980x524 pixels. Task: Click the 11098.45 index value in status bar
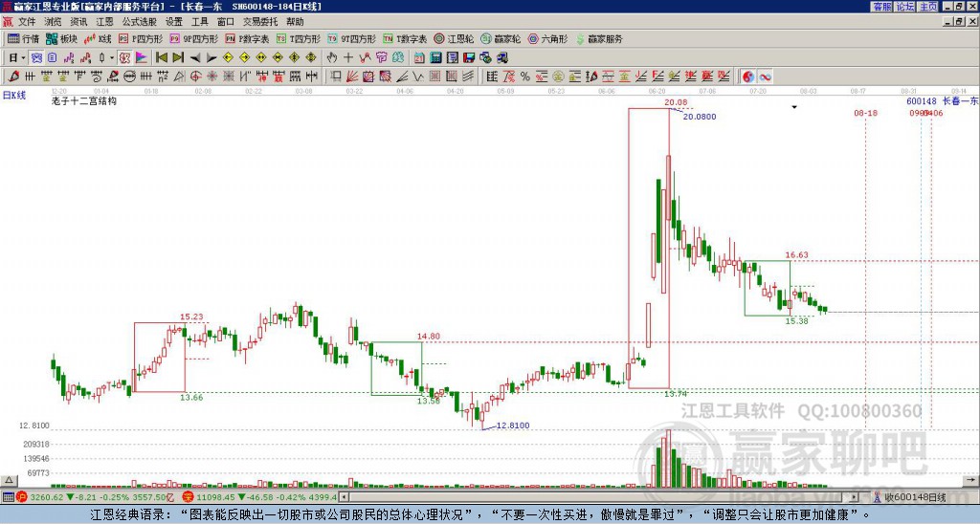(x=215, y=497)
